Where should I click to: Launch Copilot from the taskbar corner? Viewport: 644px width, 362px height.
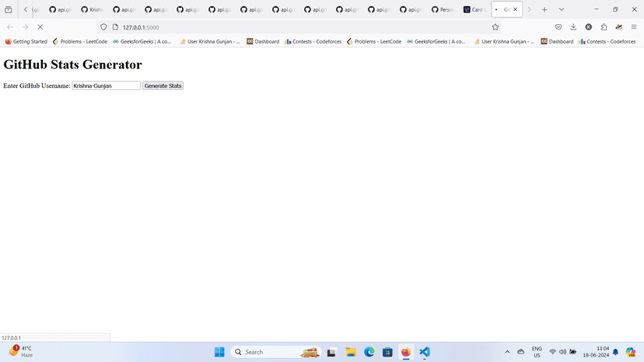[x=631, y=352]
